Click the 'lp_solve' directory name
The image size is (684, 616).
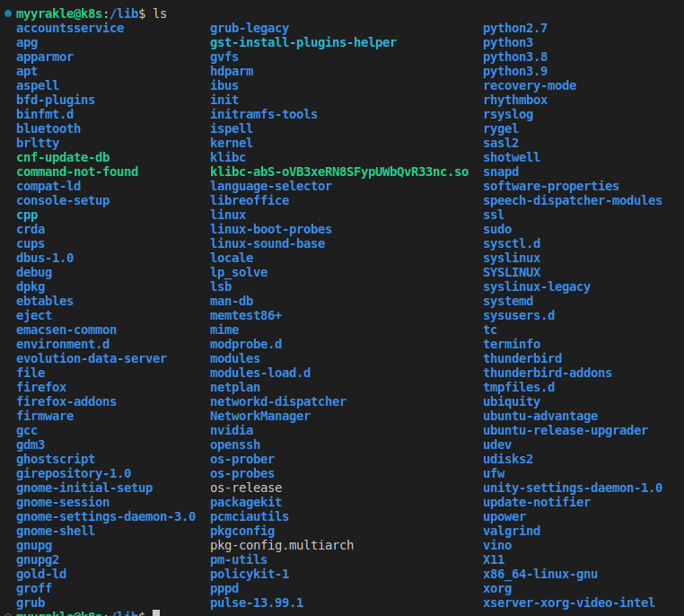(239, 273)
